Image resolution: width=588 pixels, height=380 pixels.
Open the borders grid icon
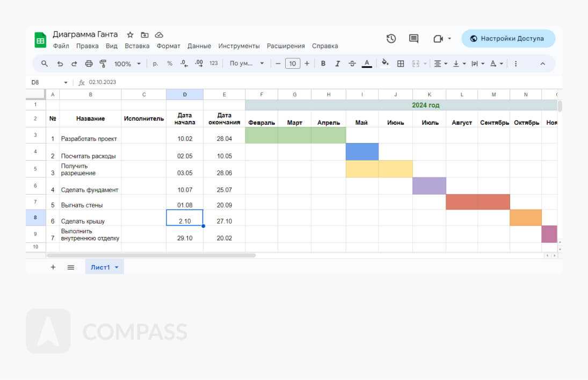(401, 63)
